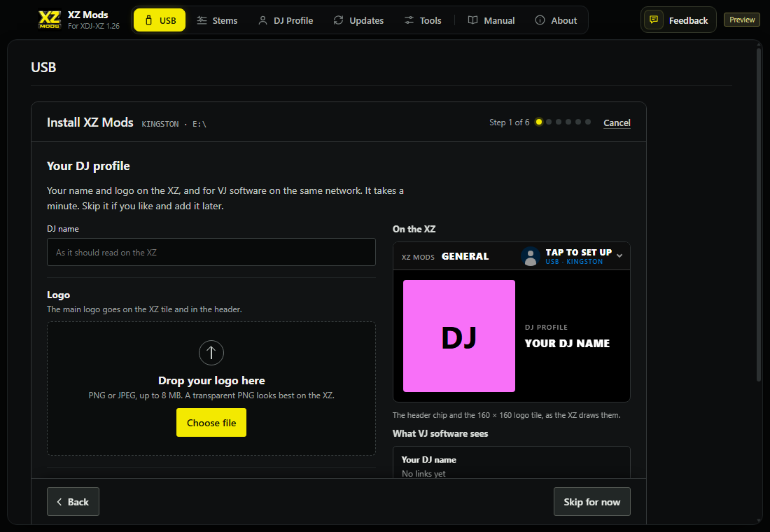Screen dimensions: 770x532
Task: Click the 'Your DJ profile' heading
Action: pos(88,166)
